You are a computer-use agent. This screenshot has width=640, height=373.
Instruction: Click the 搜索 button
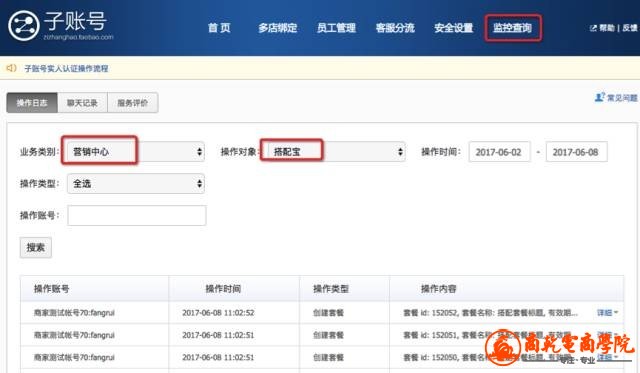[36, 247]
